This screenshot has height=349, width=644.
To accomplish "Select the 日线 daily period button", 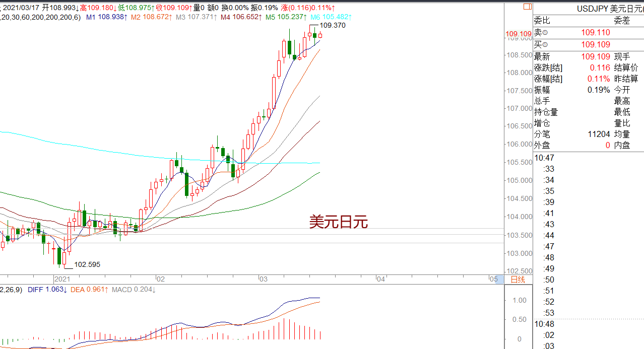I will [x=518, y=280].
